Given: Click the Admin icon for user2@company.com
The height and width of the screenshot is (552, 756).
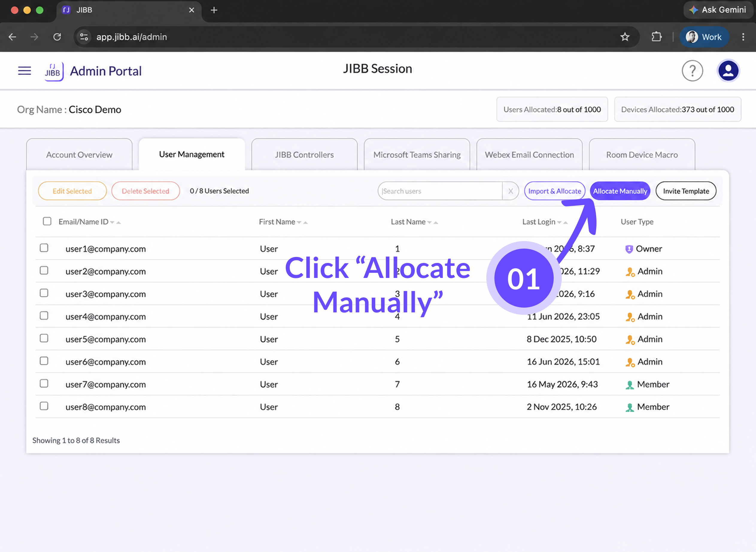Looking at the screenshot, I should (630, 272).
